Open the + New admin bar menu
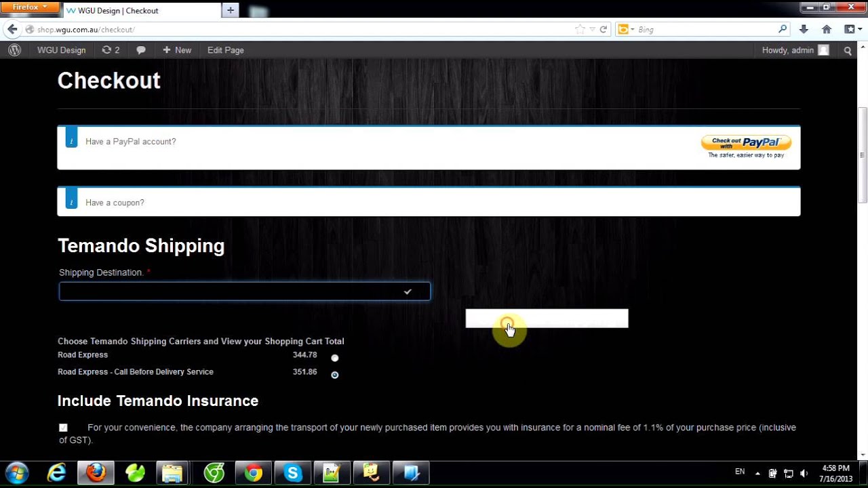Screen dimensions: 868x488 tap(177, 50)
